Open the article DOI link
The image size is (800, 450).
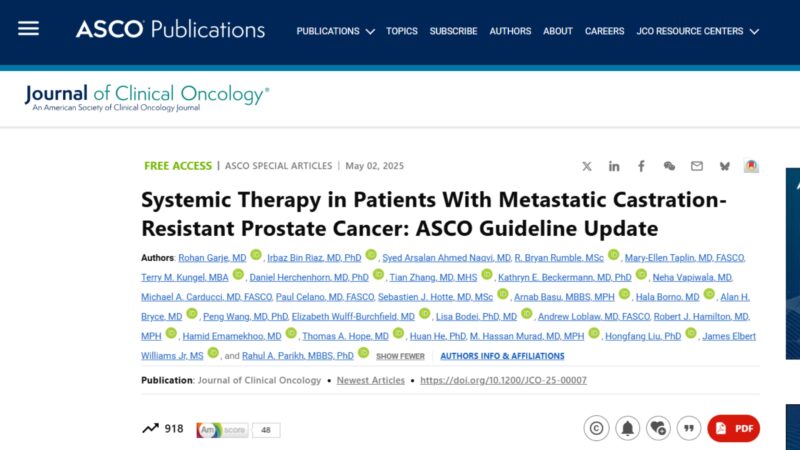[x=503, y=380]
